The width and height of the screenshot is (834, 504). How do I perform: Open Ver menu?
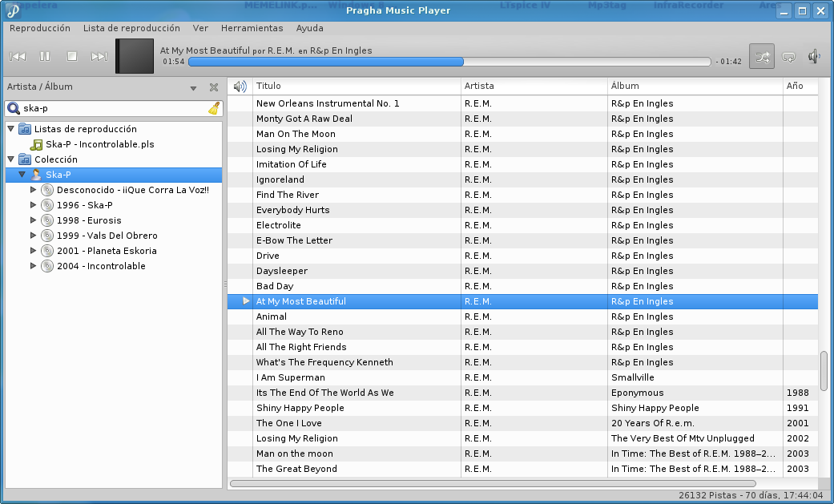[200, 28]
